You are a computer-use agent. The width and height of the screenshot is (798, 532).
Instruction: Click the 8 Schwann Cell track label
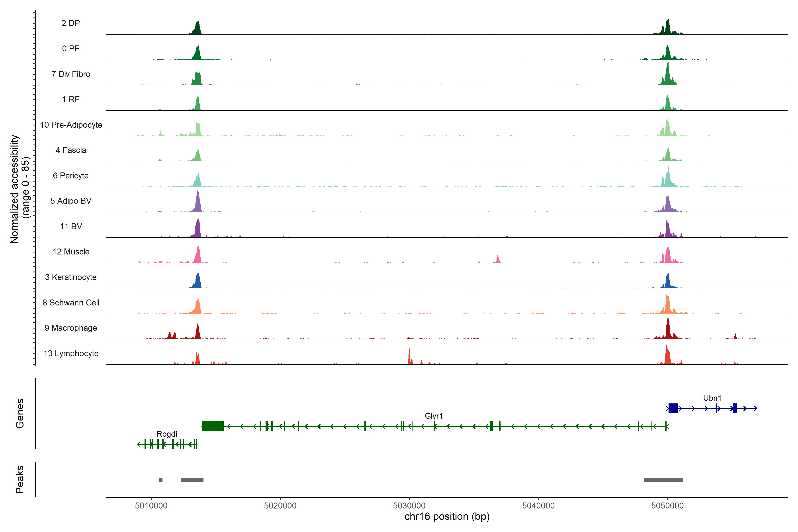pos(71,303)
